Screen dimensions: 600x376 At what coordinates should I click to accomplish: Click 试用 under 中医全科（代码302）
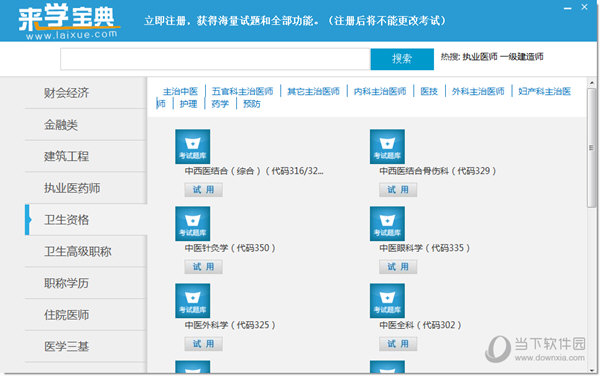[x=398, y=344]
